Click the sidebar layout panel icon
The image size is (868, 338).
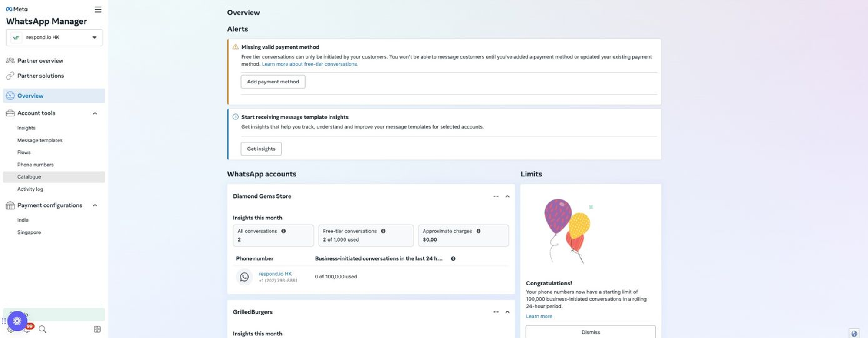click(x=97, y=329)
